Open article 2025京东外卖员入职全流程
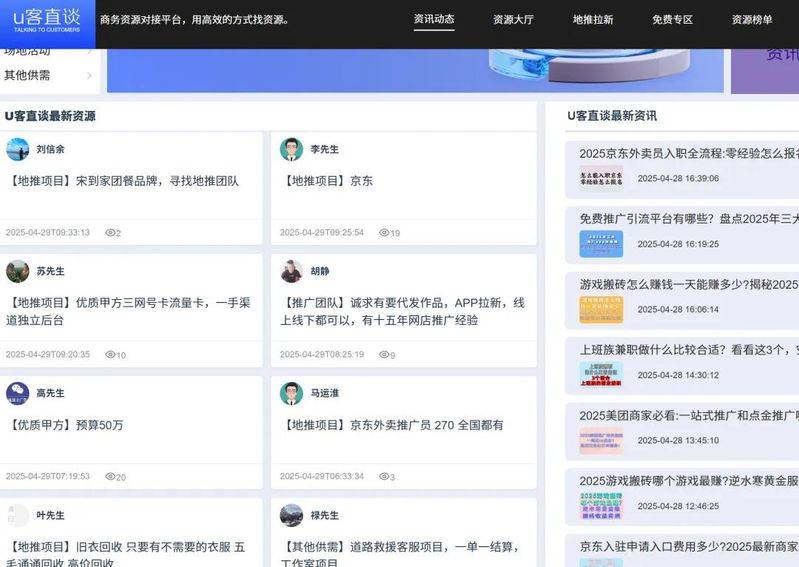The width and height of the screenshot is (799, 567). (x=689, y=153)
